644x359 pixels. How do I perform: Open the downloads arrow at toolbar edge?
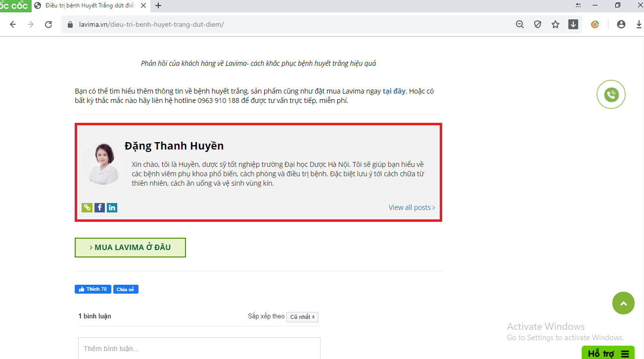639,24
